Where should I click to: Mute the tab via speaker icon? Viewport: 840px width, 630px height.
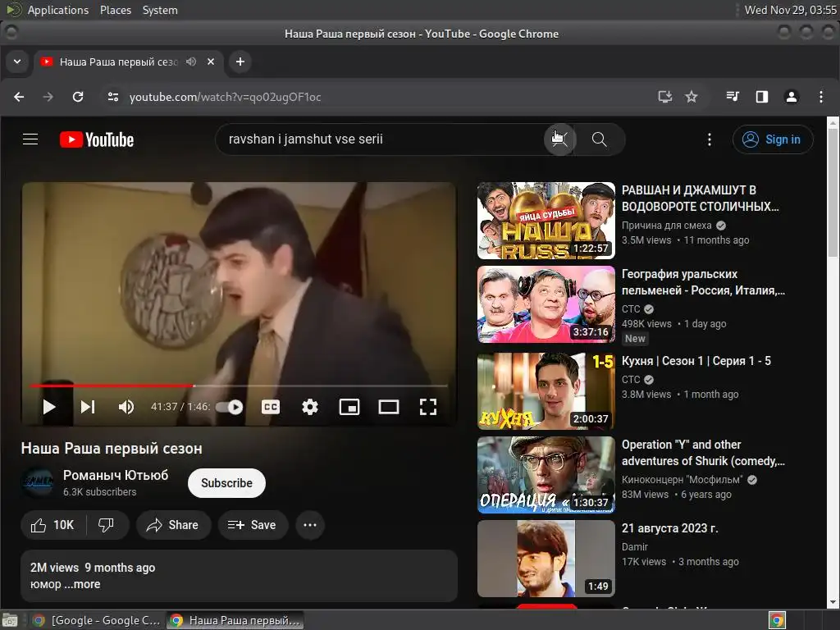tap(191, 62)
